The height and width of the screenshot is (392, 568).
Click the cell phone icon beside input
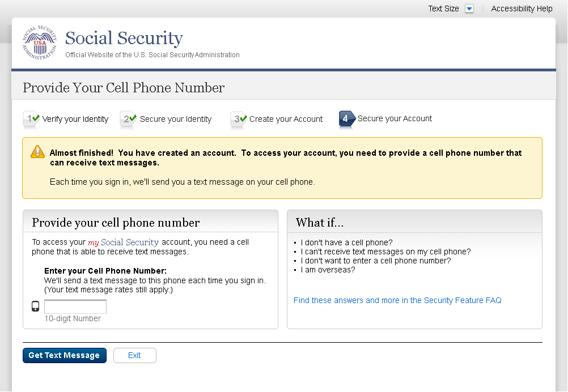click(x=36, y=306)
